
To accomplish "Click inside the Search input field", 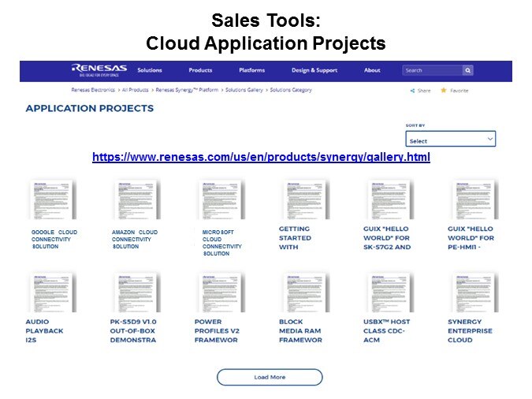I will (x=432, y=70).
